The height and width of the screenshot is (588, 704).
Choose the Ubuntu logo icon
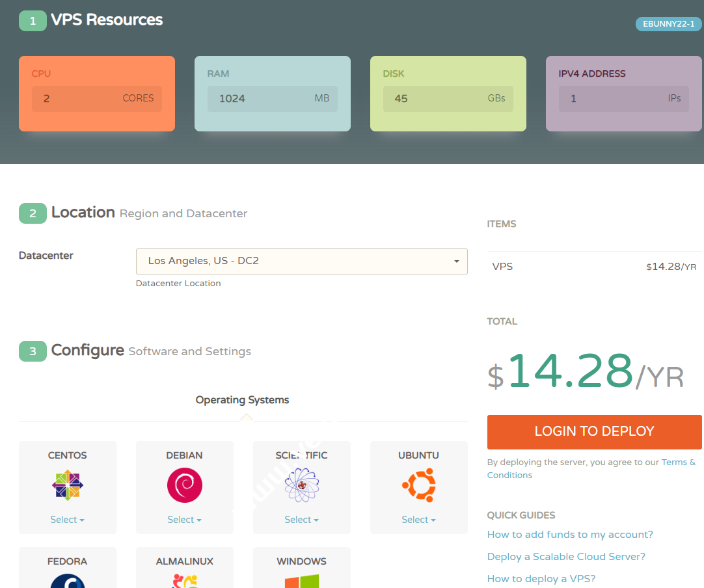pos(418,485)
